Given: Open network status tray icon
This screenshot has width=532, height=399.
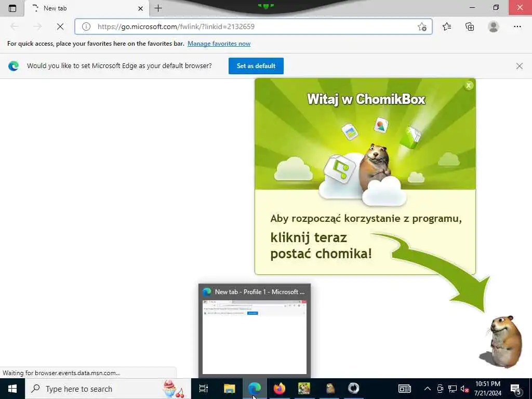Looking at the screenshot, I should click(x=453, y=389).
